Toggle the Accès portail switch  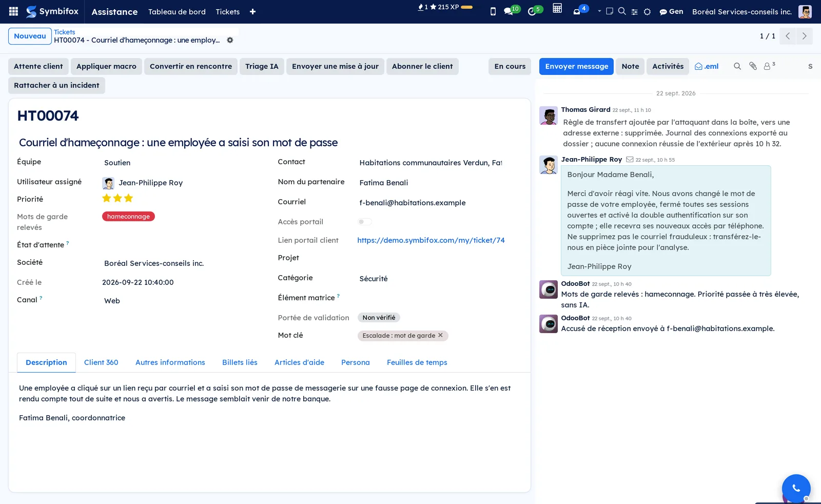coord(365,222)
